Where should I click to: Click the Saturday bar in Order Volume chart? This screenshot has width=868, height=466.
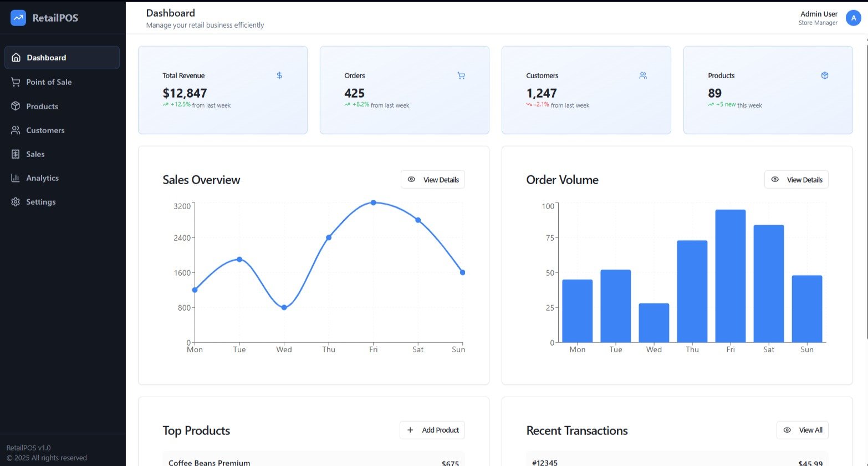(x=769, y=283)
